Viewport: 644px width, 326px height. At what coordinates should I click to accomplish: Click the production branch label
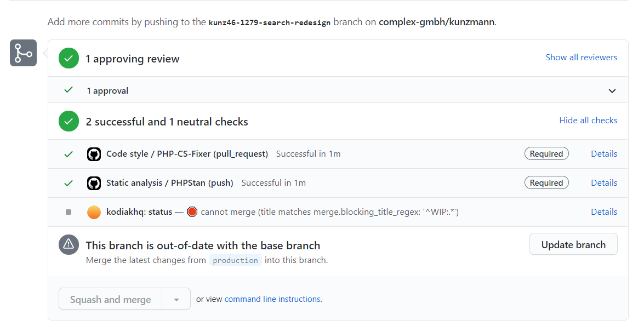tap(235, 260)
